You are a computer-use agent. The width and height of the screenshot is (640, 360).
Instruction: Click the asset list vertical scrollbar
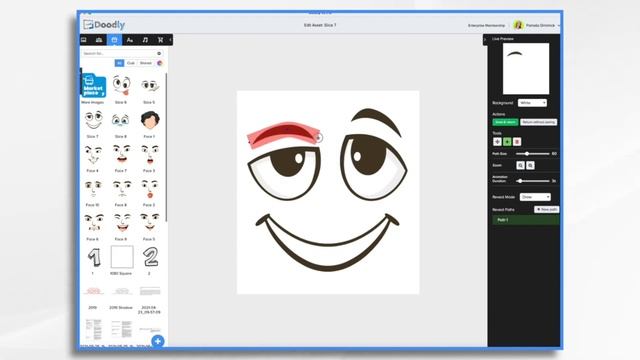pos(166,148)
